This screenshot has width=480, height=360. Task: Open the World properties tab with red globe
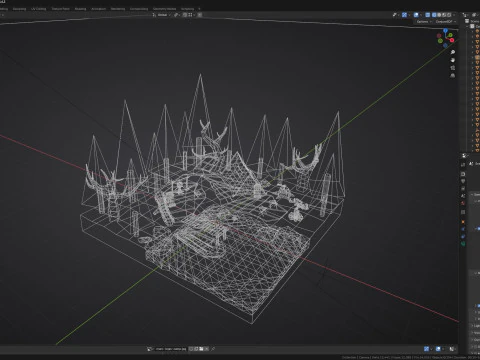coord(463,203)
